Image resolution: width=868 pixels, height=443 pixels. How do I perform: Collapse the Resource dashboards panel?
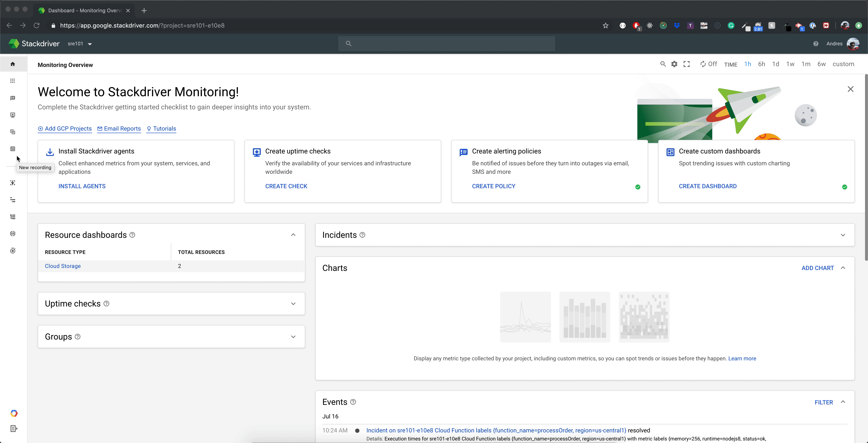click(293, 235)
